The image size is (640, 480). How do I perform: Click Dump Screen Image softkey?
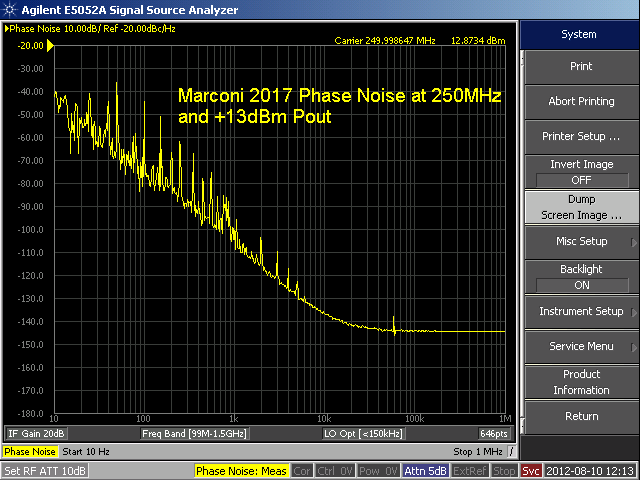click(581, 207)
